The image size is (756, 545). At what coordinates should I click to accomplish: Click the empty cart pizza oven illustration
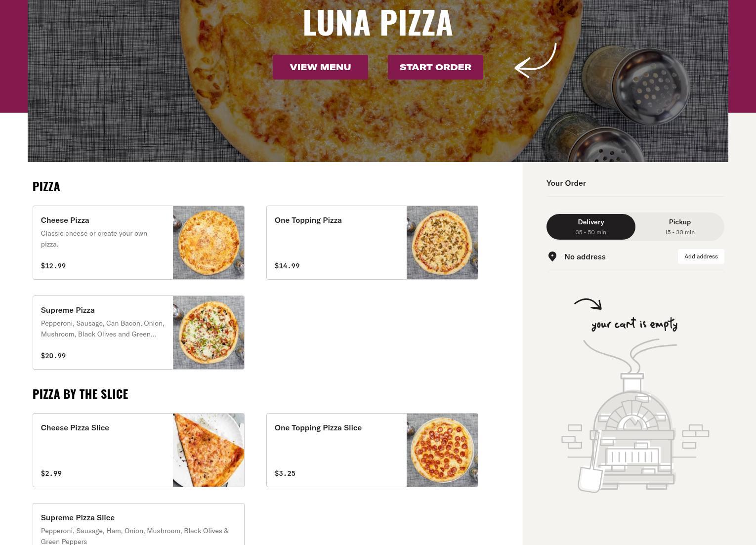click(x=635, y=416)
